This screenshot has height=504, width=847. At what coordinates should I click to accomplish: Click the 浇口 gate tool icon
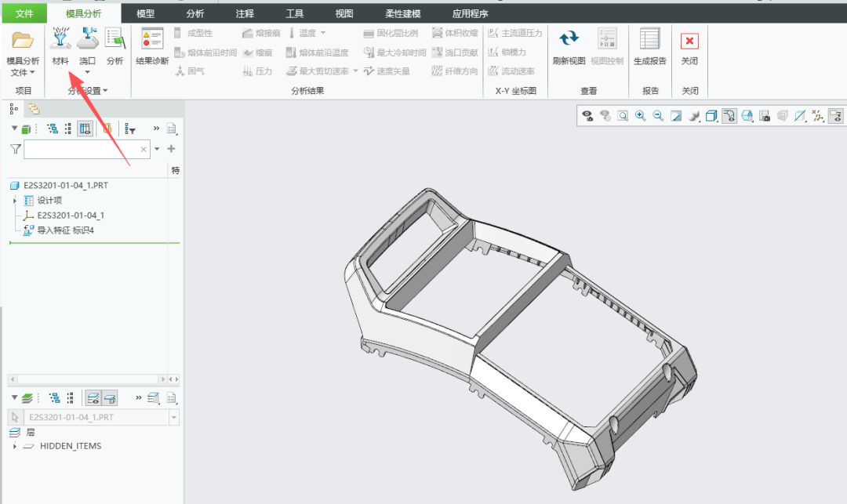coord(88,39)
